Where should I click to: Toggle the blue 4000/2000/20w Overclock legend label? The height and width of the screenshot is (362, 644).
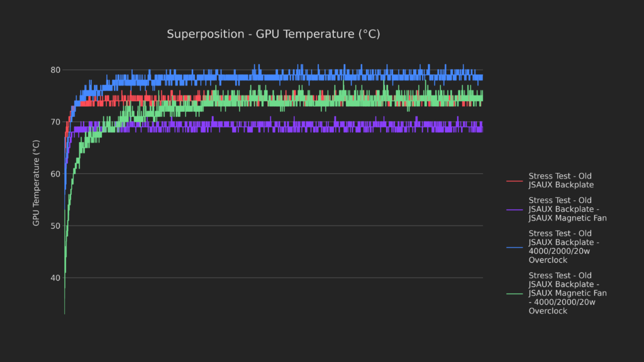pyautogui.click(x=564, y=246)
